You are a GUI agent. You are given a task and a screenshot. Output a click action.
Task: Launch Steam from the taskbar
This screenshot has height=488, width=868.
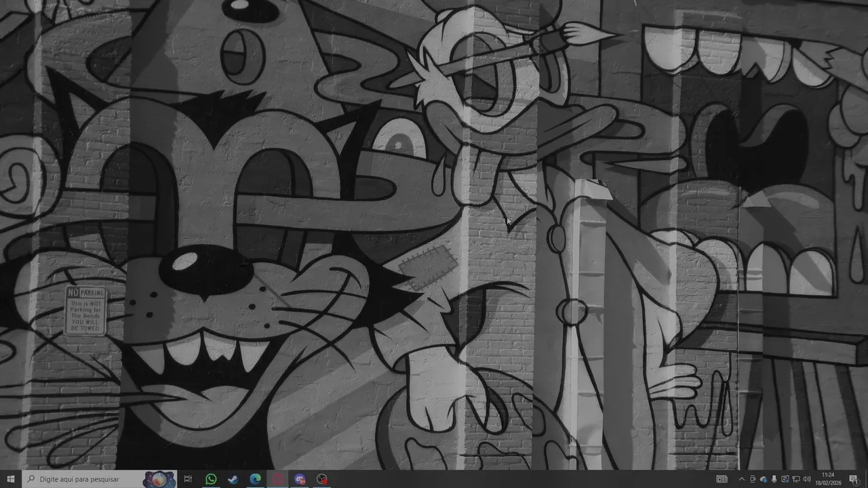coord(233,479)
